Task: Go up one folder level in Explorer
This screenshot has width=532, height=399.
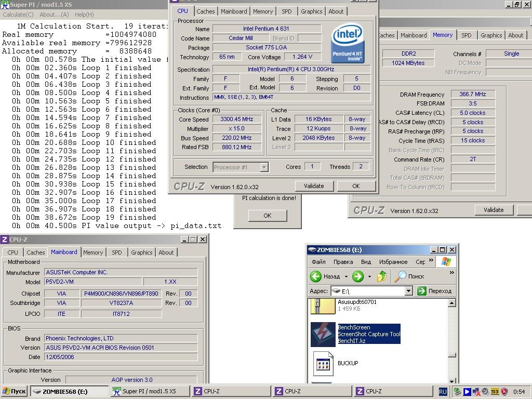Action: coord(382,276)
